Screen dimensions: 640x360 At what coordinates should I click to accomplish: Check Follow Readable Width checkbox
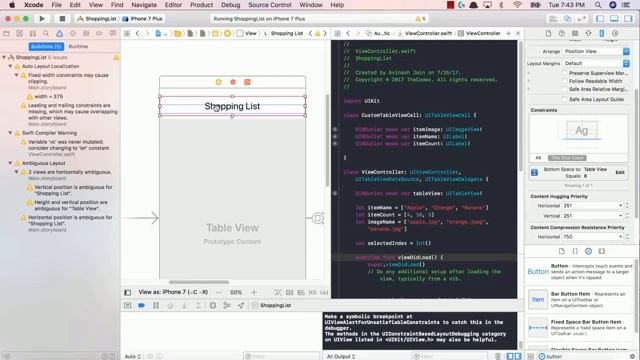[x=564, y=81]
